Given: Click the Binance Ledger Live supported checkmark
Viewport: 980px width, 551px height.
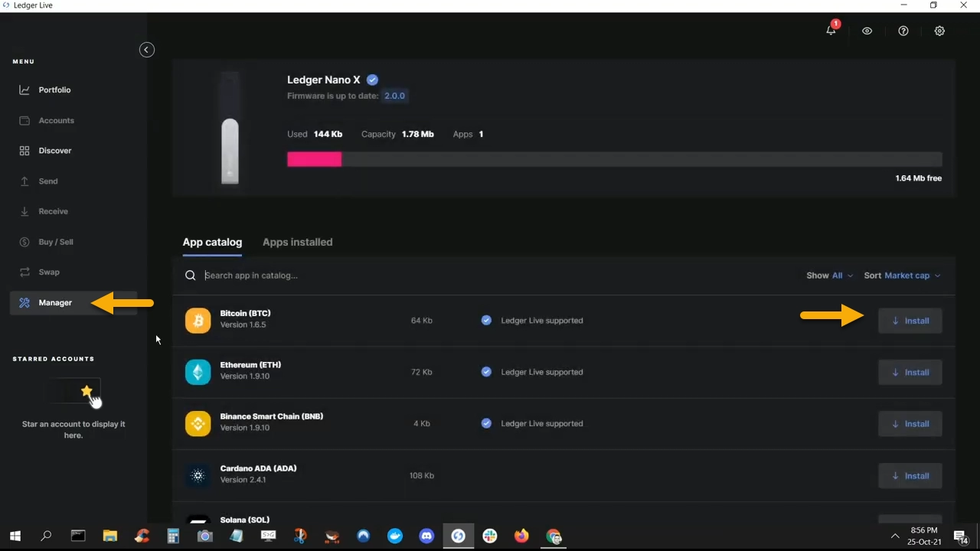Looking at the screenshot, I should [x=486, y=423].
